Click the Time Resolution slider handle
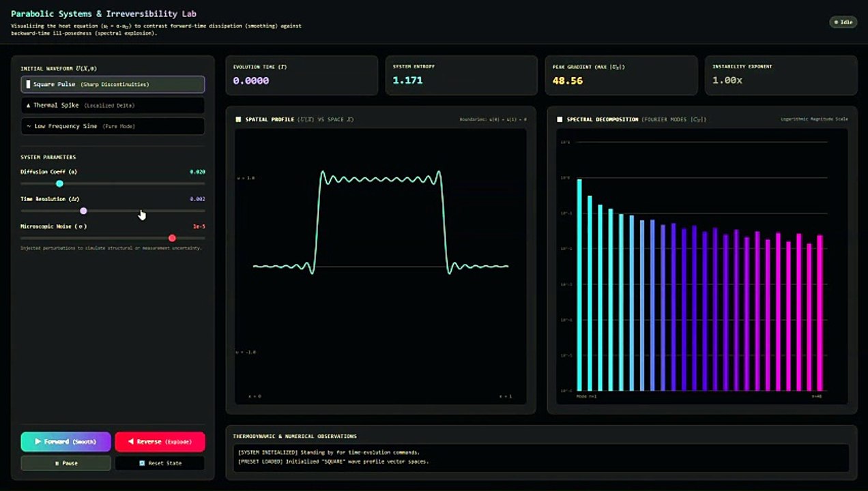 coord(83,211)
